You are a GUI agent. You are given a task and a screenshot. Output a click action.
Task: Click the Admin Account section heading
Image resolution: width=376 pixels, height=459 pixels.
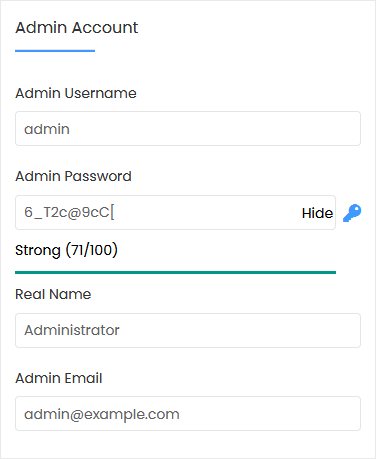[77, 27]
